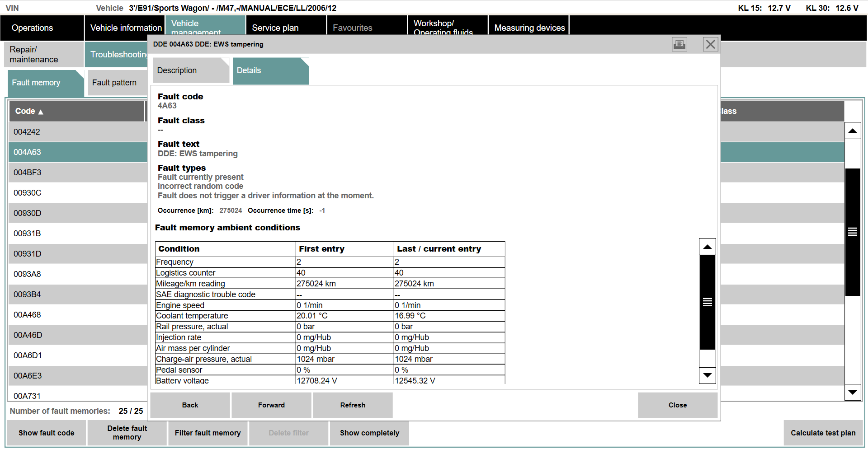This screenshot has height=449, width=868.
Task: Select fault code 00A6E3 row
Action: [78, 376]
